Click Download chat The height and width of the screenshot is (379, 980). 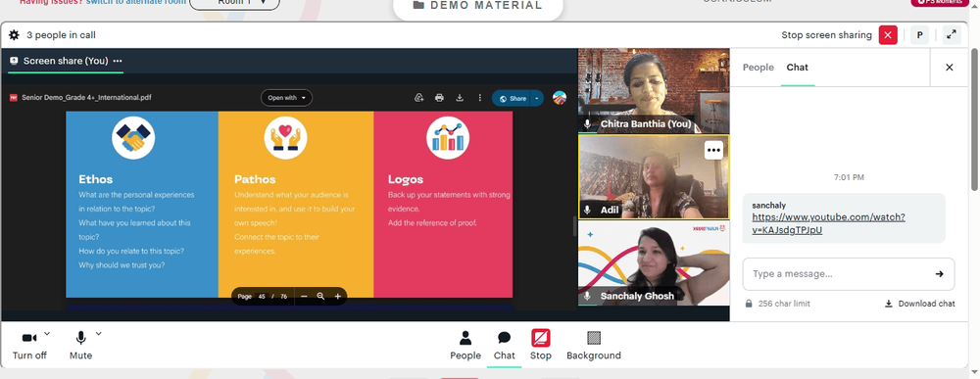920,304
